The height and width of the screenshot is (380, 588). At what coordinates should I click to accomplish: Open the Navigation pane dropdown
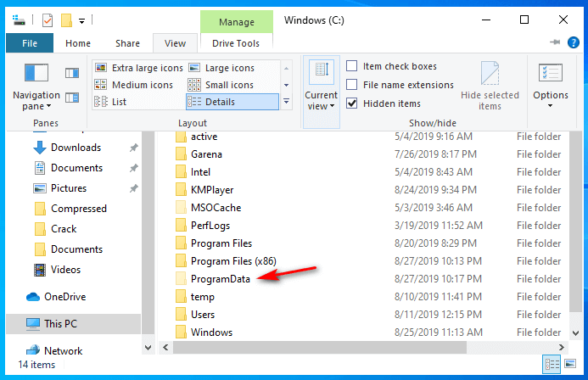pyautogui.click(x=36, y=88)
